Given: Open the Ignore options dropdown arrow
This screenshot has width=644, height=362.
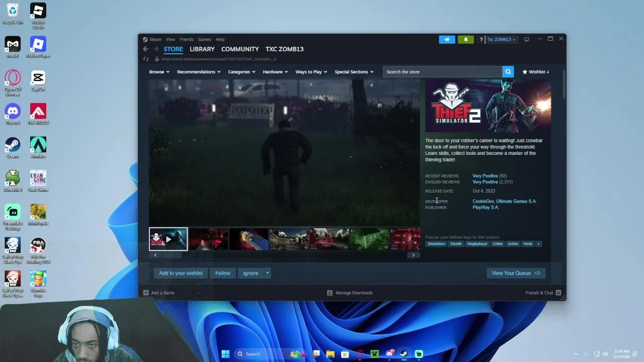Looking at the screenshot, I should pyautogui.click(x=268, y=273).
